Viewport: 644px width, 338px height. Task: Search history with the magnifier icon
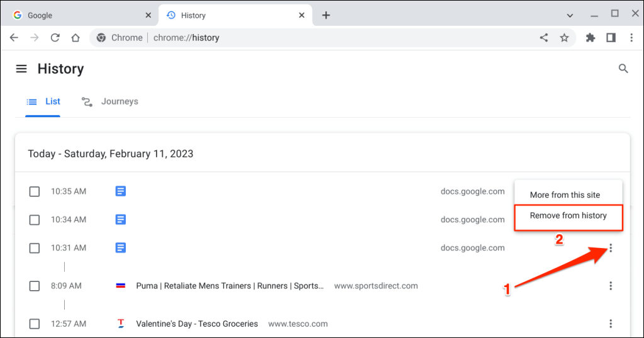[623, 69]
